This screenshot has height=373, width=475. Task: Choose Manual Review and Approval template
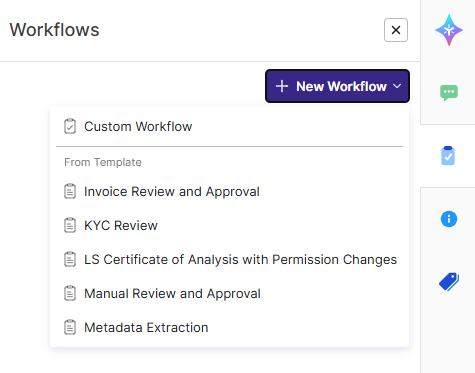point(229,293)
